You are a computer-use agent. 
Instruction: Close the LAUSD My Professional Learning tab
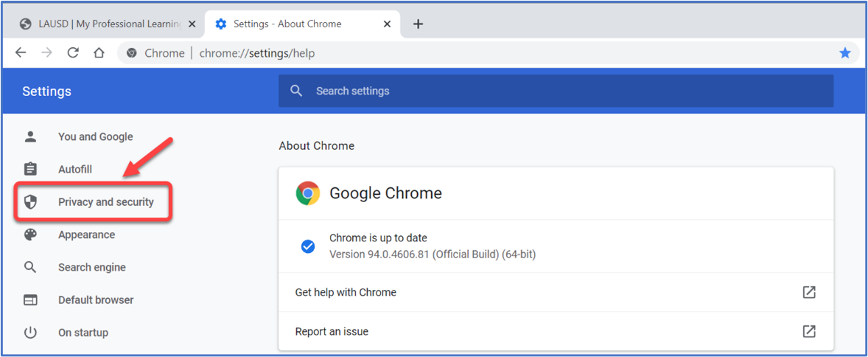click(x=192, y=24)
